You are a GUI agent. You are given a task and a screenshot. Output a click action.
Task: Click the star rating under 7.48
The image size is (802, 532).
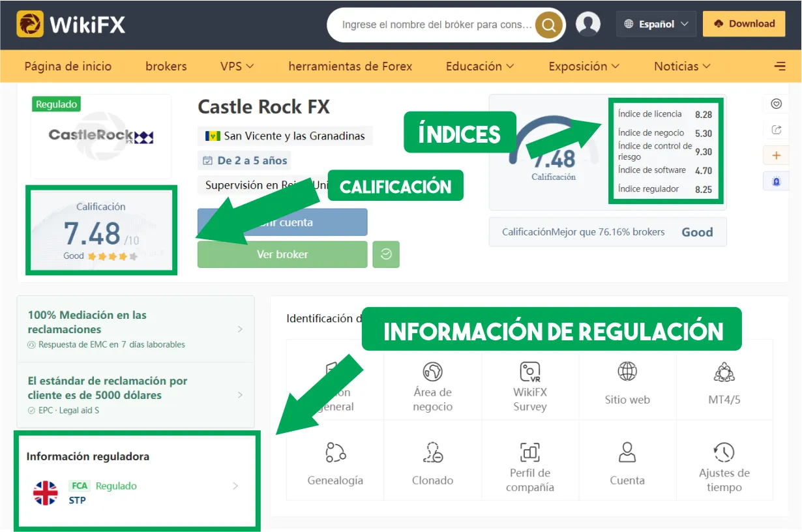(112, 256)
